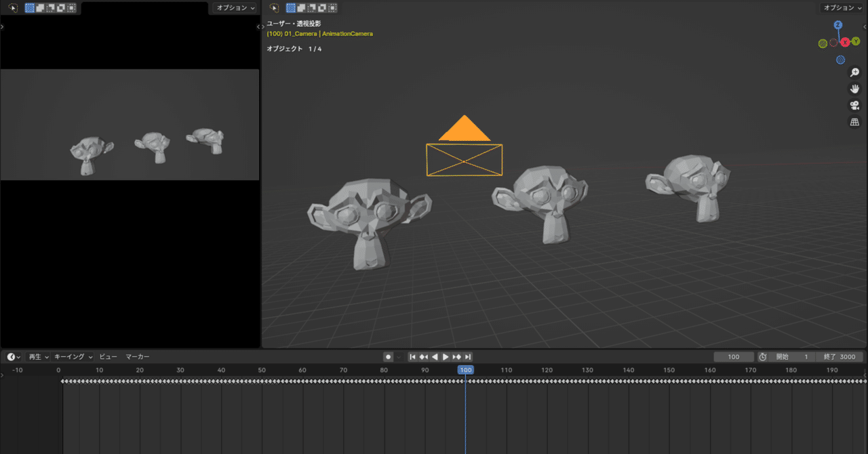The image size is (868, 454).
Task: Toggle perspective with the grid projection icon
Action: click(854, 122)
